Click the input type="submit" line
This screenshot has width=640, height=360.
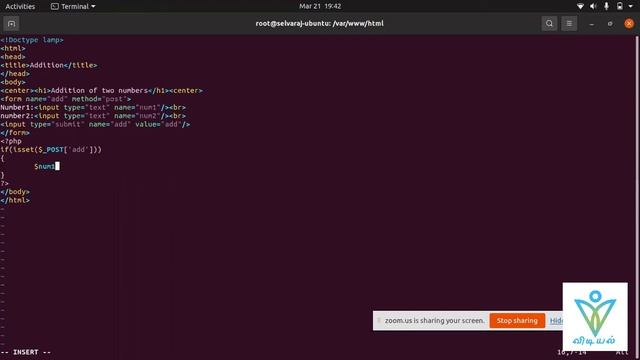pos(95,124)
